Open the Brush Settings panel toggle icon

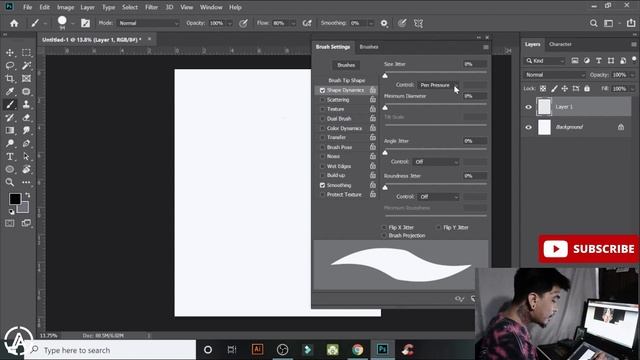(85, 23)
